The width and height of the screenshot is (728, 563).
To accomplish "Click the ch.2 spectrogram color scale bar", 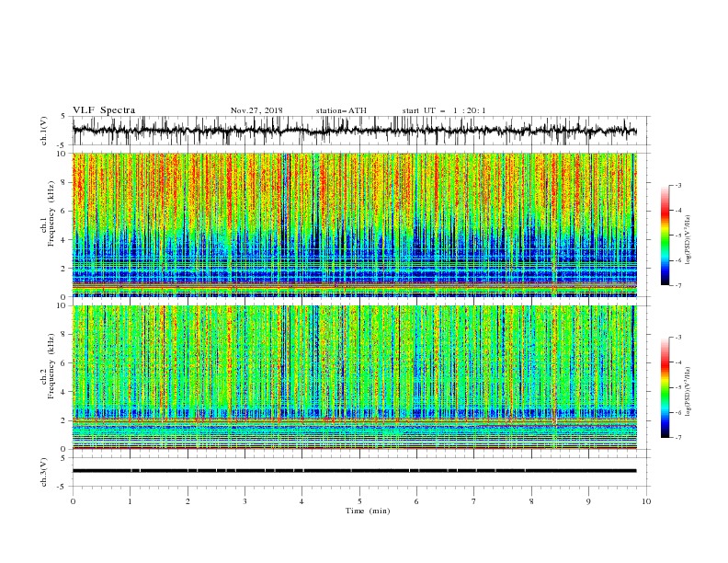I will tap(665, 387).
